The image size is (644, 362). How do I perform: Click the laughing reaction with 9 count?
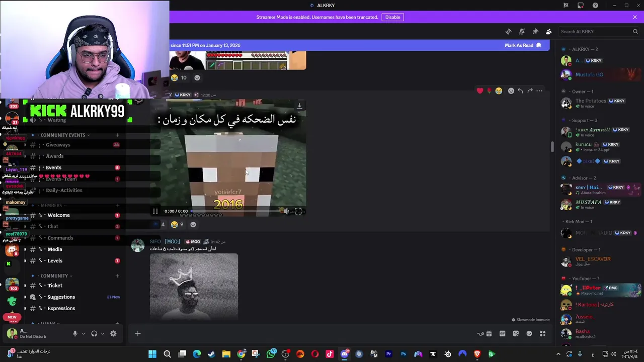pos(177,225)
